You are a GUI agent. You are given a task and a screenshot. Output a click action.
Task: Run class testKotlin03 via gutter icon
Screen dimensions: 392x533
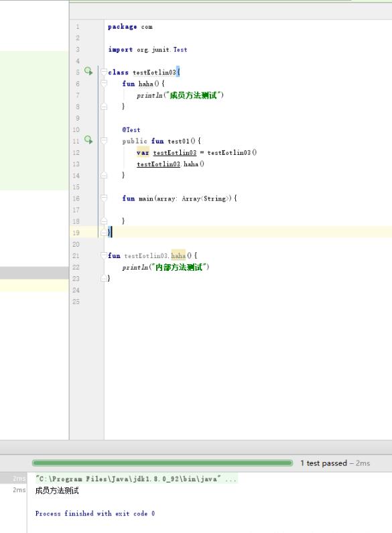coord(88,71)
